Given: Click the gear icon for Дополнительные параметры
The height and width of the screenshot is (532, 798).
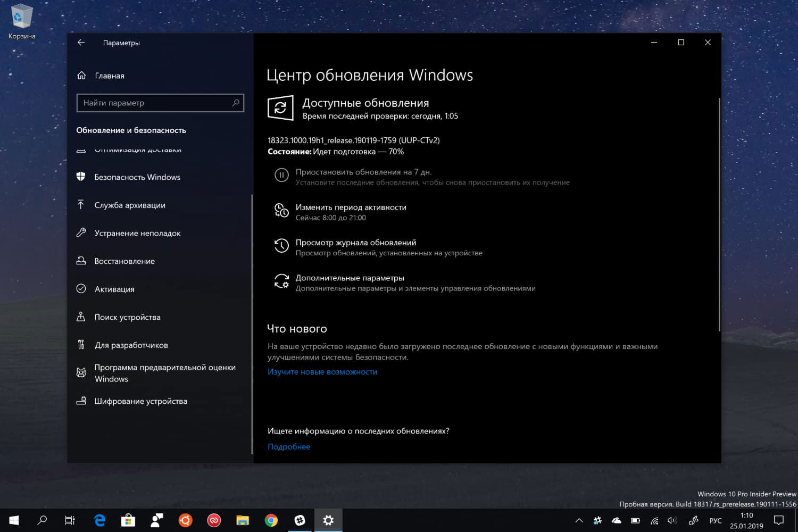Looking at the screenshot, I should click(x=281, y=281).
